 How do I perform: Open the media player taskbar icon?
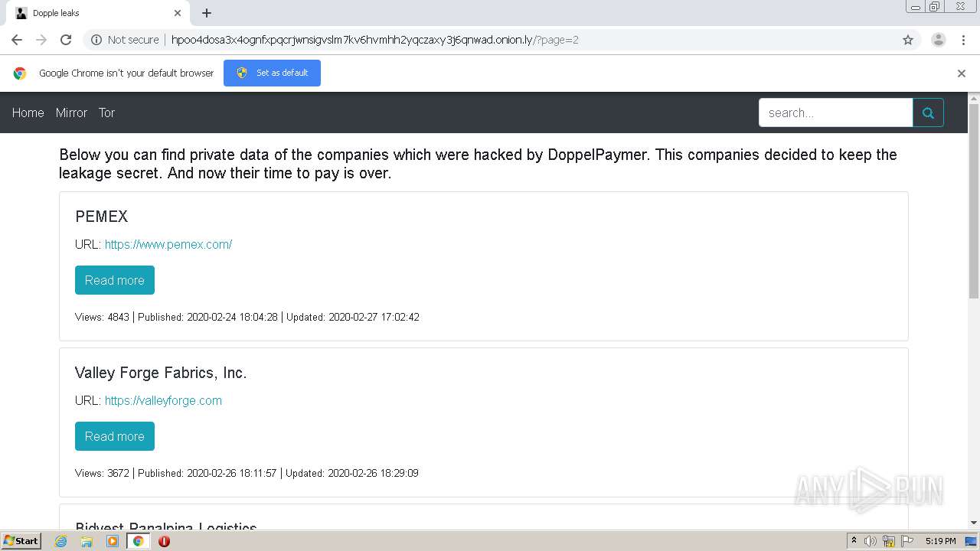pyautogui.click(x=113, y=541)
